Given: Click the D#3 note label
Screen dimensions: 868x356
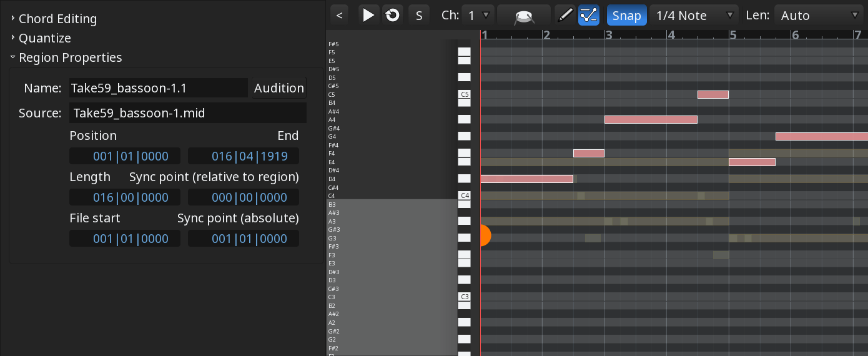Looking at the screenshot, I should (334, 272).
